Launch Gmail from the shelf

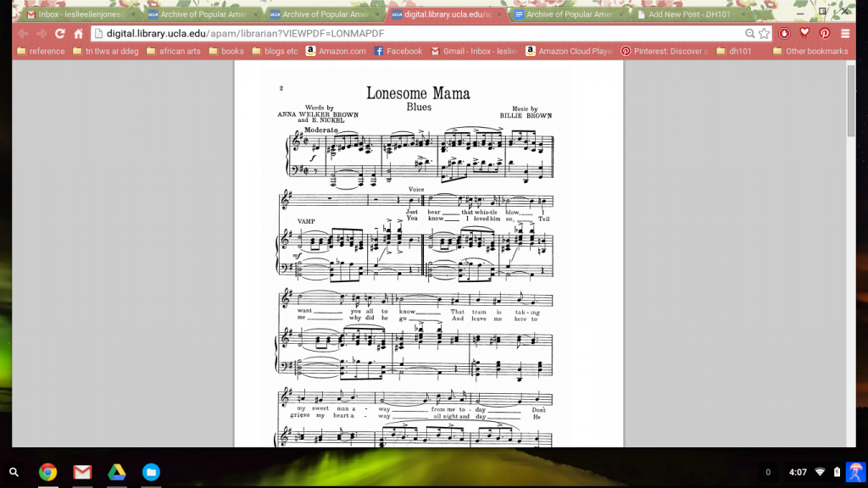point(82,472)
